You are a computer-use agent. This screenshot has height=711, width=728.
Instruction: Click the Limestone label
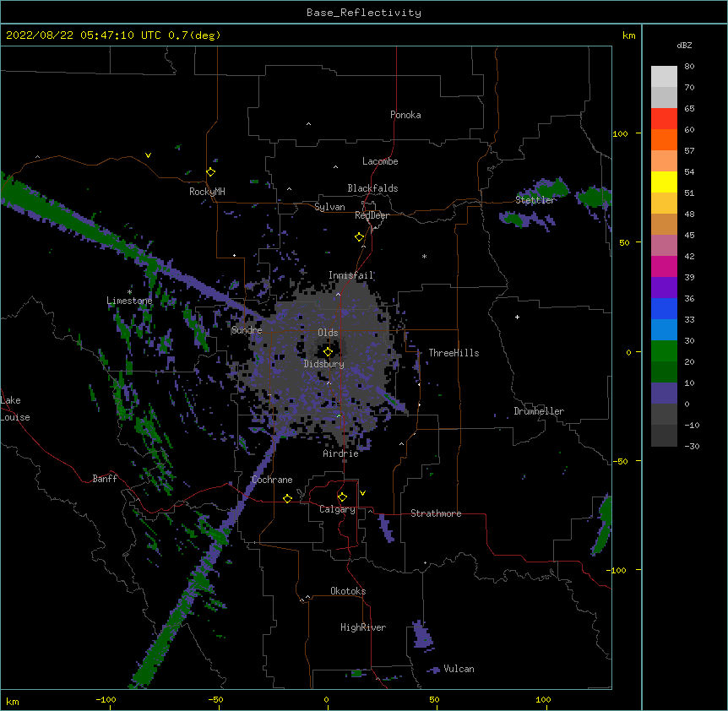pos(129,301)
